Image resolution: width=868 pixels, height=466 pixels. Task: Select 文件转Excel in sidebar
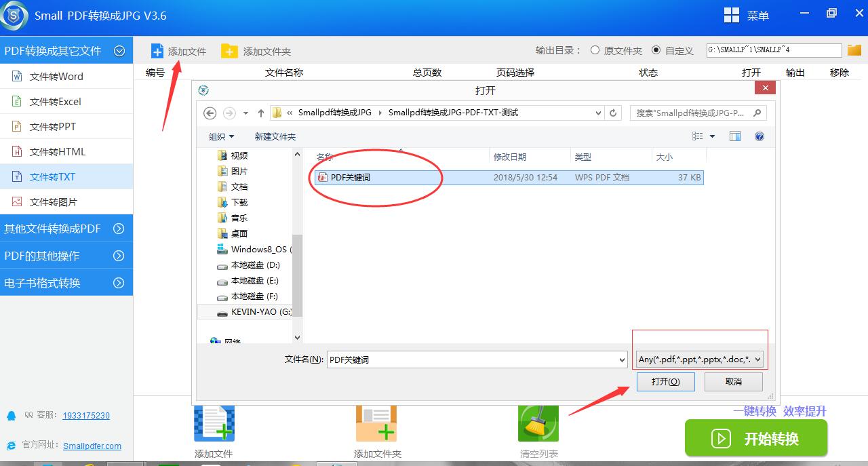click(x=66, y=101)
